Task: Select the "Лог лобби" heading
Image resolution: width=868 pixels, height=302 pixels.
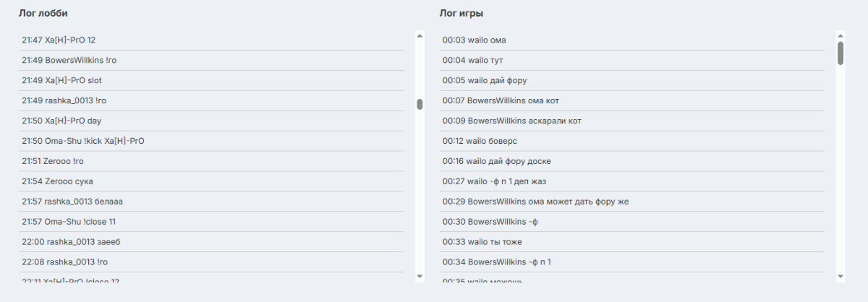Action: tap(43, 13)
